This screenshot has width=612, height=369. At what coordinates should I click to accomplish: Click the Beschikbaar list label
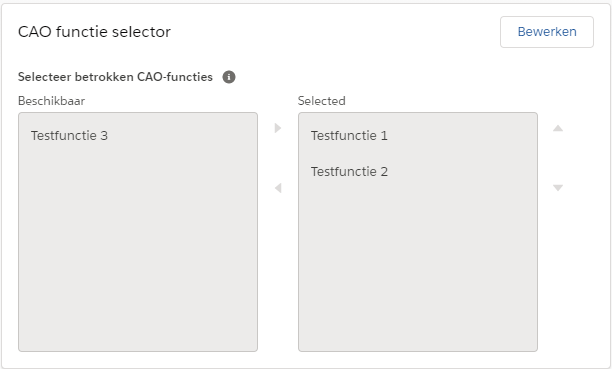pyautogui.click(x=52, y=101)
